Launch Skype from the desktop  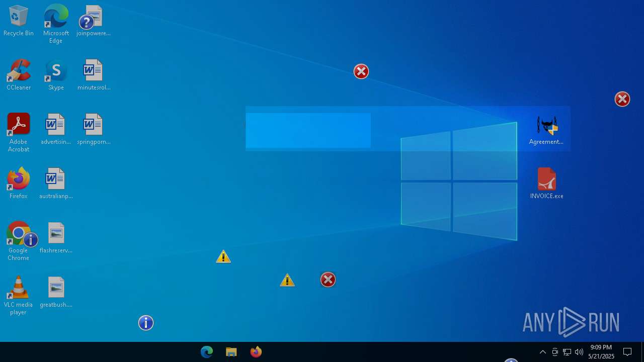[56, 75]
